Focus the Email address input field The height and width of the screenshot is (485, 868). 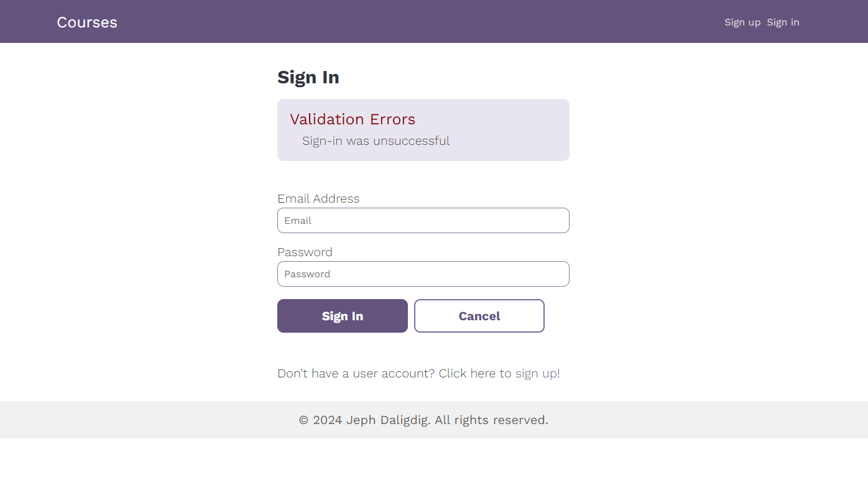tap(423, 221)
